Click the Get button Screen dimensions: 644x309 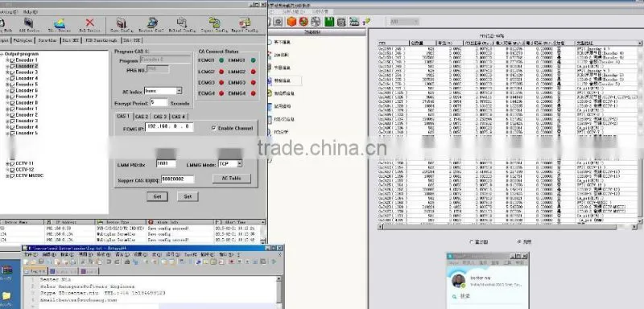[157, 196]
